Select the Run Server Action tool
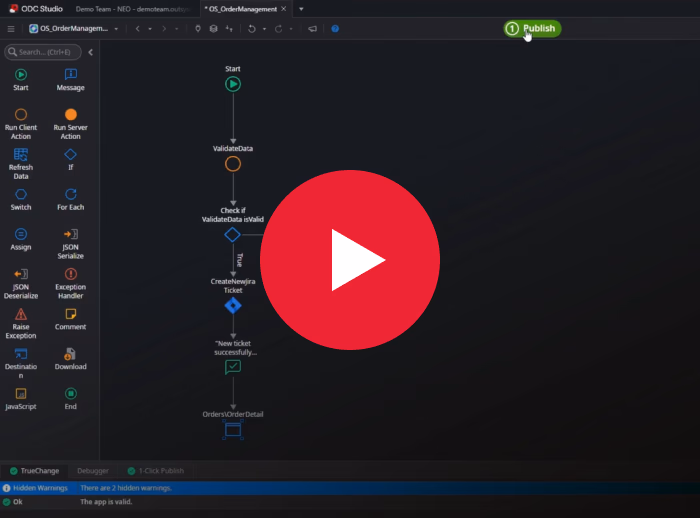 (x=71, y=124)
